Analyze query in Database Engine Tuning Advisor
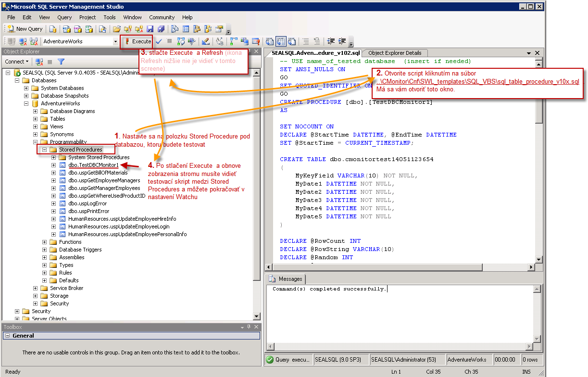Image resolution: width=588 pixels, height=377 pixels. click(191, 41)
